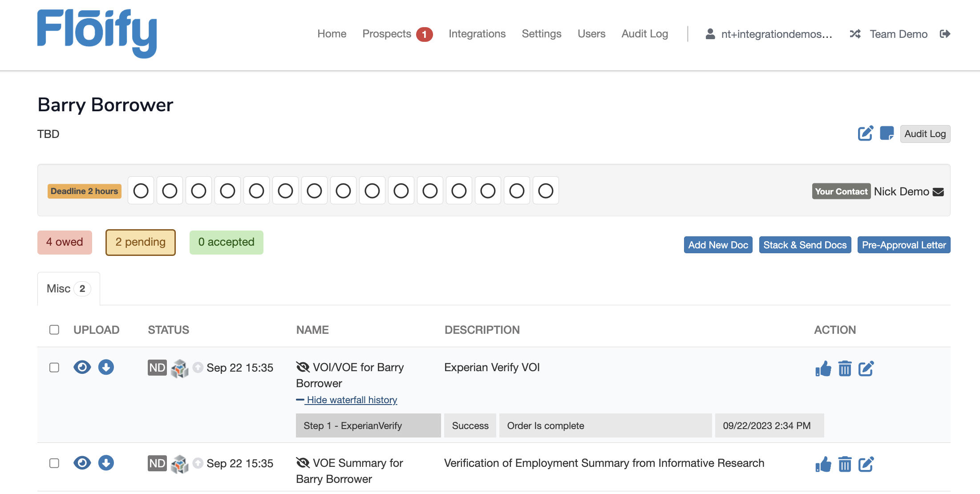The height and width of the screenshot is (494, 980).
Task: Select the Misc tab
Action: (x=69, y=289)
